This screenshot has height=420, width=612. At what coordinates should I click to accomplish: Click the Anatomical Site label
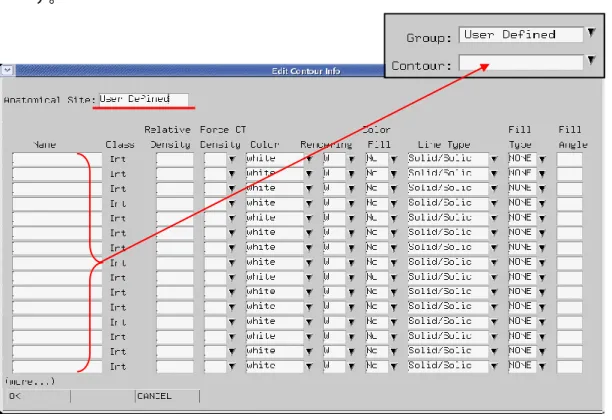click(50, 100)
